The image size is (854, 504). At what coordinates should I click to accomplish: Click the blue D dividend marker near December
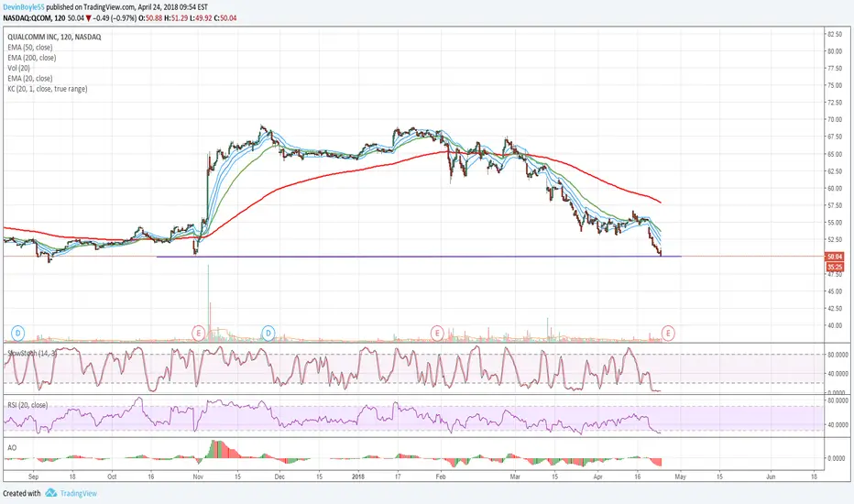(x=268, y=333)
